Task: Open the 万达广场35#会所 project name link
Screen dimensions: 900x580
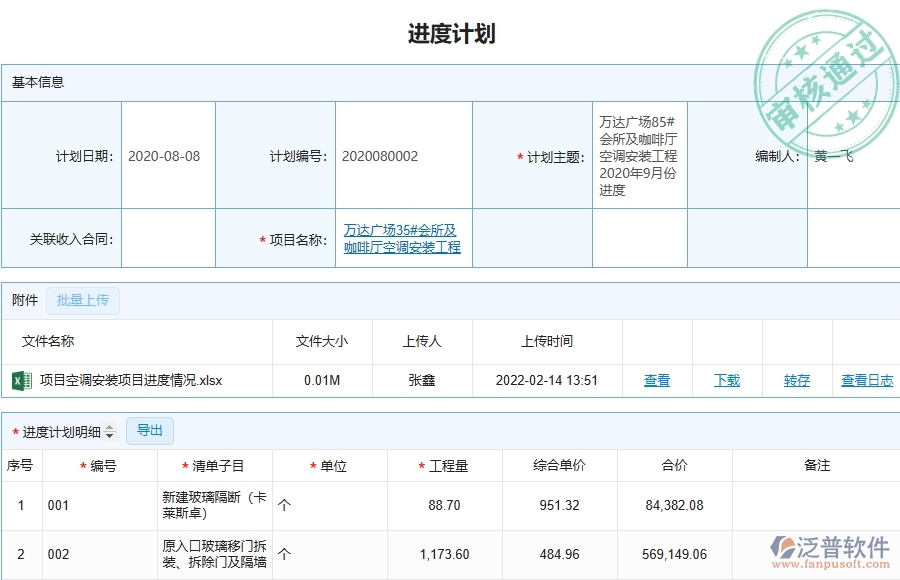Action: coord(401,238)
